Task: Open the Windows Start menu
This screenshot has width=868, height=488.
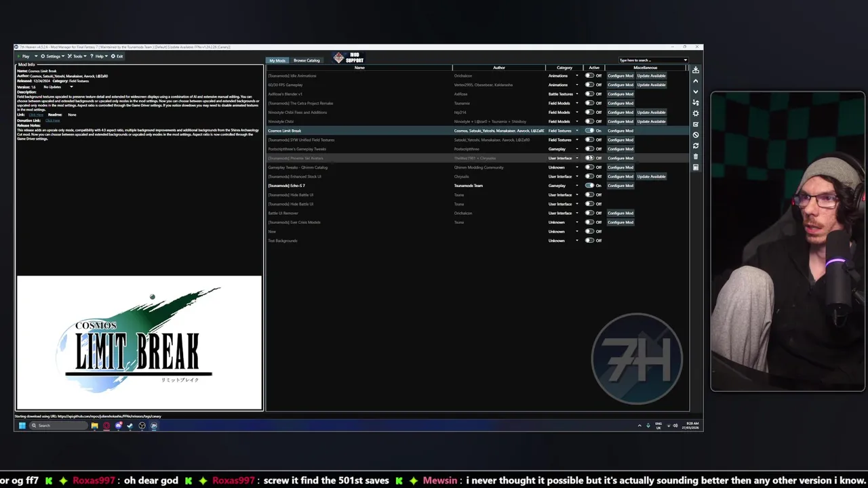Action: point(22,426)
